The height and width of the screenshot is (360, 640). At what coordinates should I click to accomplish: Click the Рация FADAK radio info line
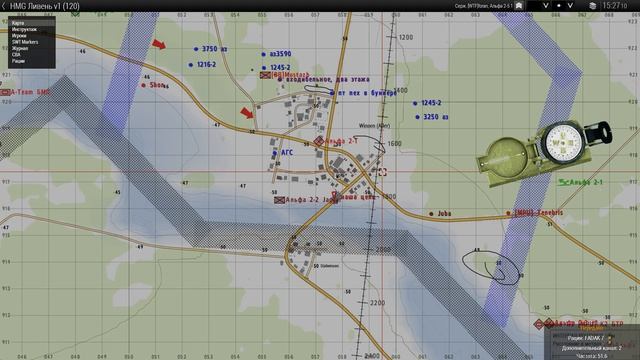coord(585,338)
